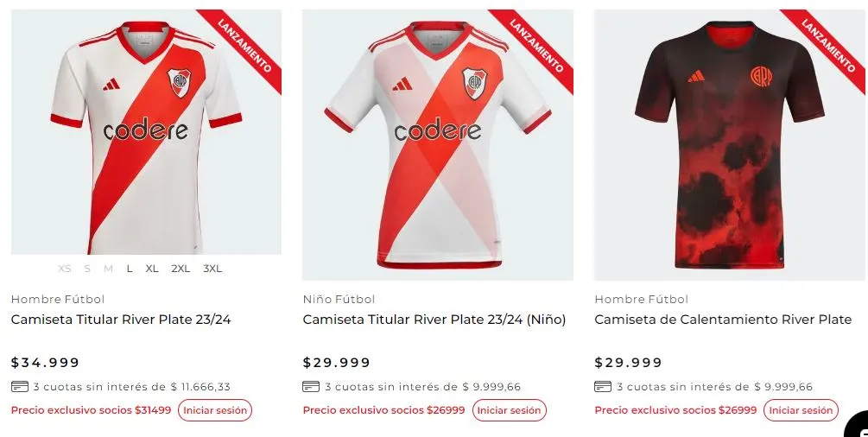The image size is (868, 437).
Task: Click the Lanzamiento ribbon on the kids' shirt
Action: [x=536, y=45]
